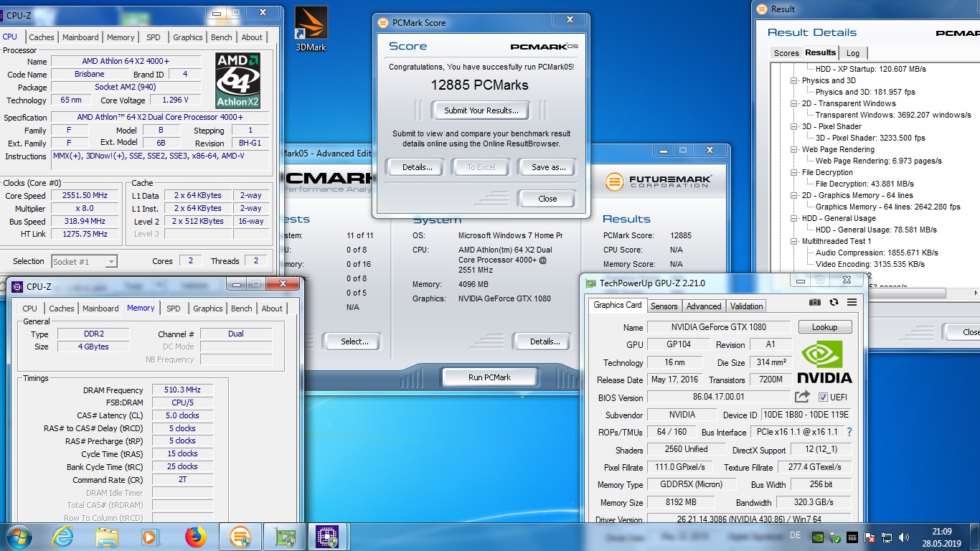
Task: Click the GPU name field NVIDIA GeForce GTX 1080
Action: click(719, 327)
